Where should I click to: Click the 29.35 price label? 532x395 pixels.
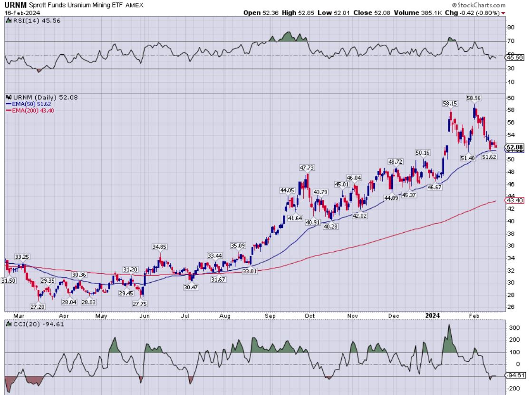[48, 280]
